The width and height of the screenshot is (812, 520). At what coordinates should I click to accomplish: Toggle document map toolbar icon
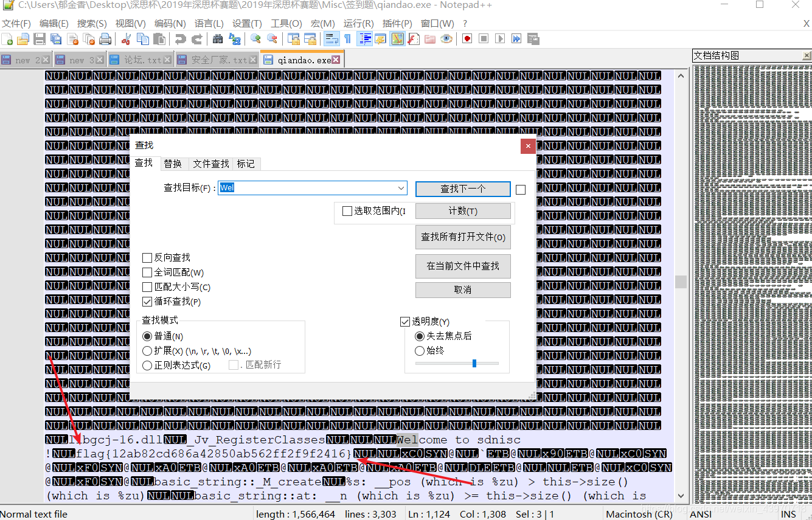coord(397,39)
